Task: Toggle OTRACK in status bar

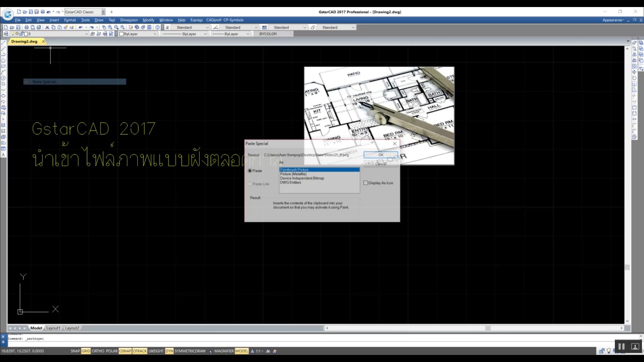Action: coord(140,351)
